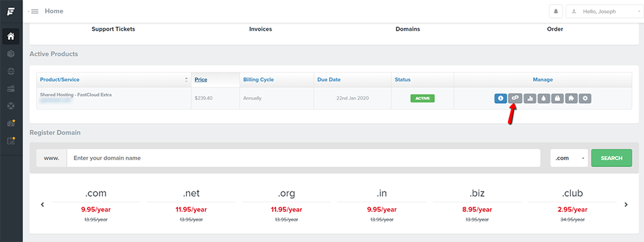Click the Manage column header
644x242 pixels.
tap(542, 79)
